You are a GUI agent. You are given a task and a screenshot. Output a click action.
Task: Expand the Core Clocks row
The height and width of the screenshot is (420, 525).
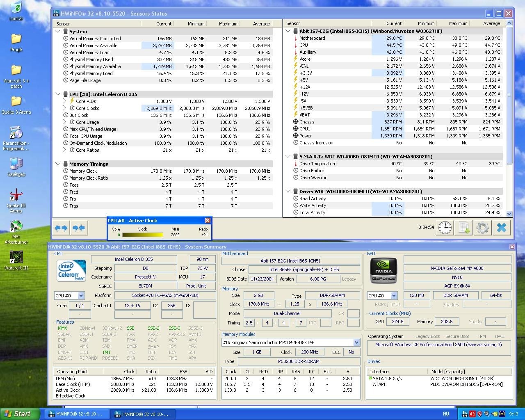point(65,108)
